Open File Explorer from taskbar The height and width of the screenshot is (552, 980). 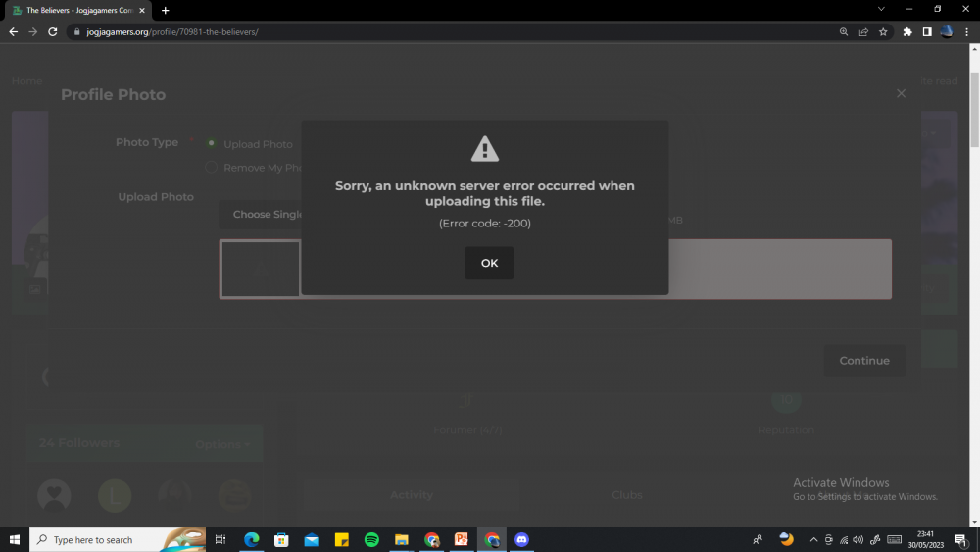(401, 539)
